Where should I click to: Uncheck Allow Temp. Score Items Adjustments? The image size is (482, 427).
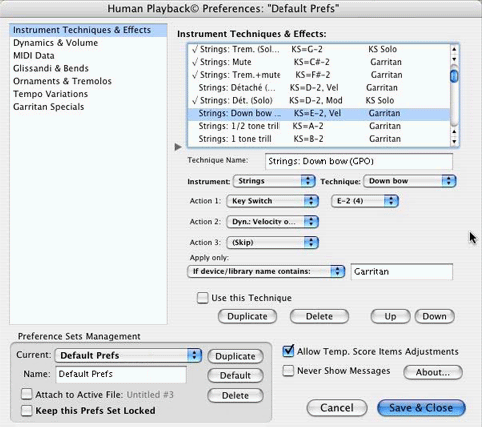coord(288,351)
